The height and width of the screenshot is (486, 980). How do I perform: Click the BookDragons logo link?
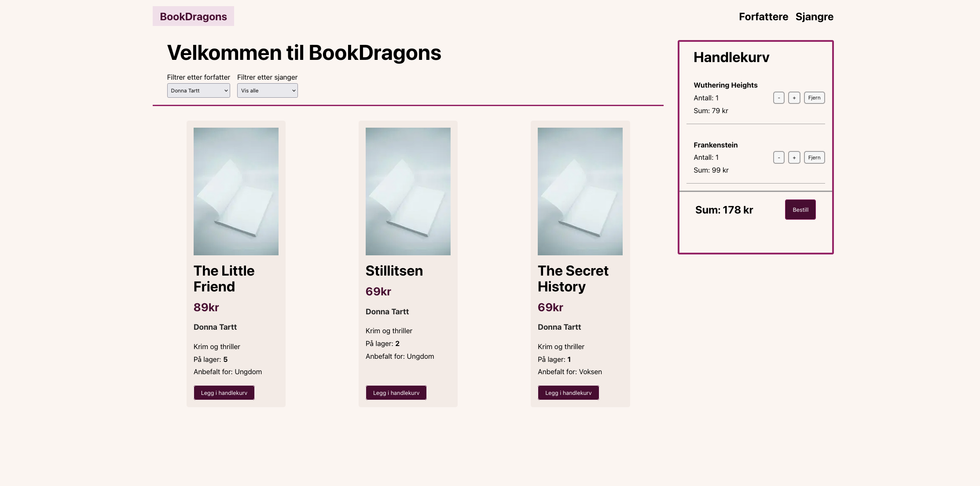[193, 17]
